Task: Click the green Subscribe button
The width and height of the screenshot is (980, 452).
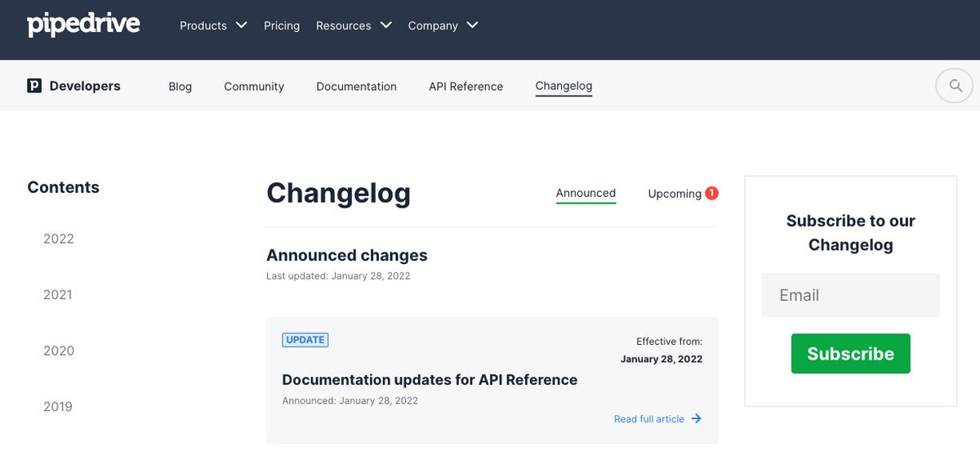Action: click(x=851, y=354)
